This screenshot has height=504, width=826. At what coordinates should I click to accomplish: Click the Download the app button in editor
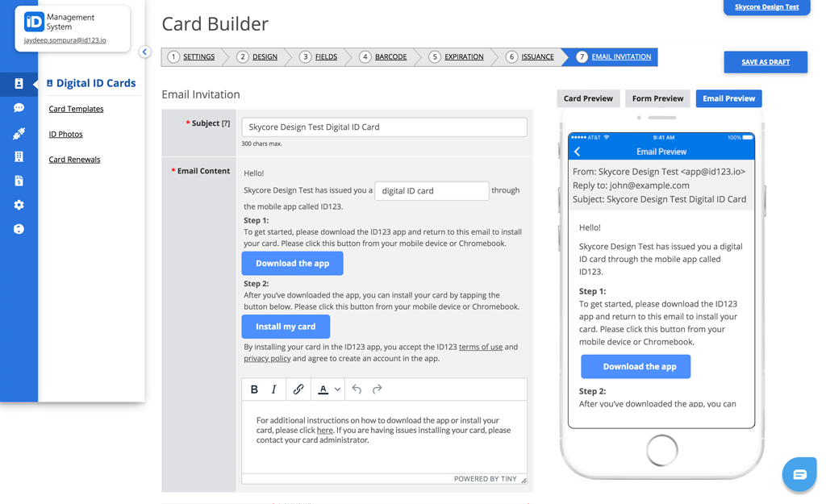click(x=292, y=264)
